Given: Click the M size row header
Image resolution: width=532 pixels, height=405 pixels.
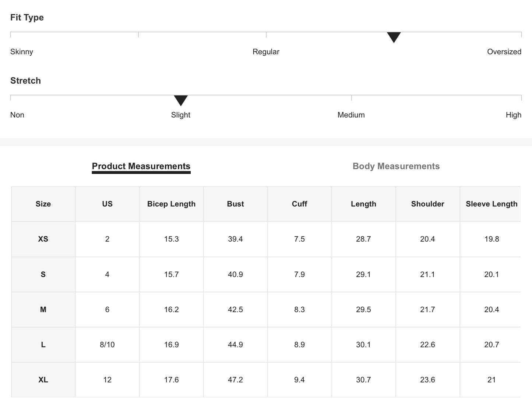Looking at the screenshot, I should (x=43, y=310).
